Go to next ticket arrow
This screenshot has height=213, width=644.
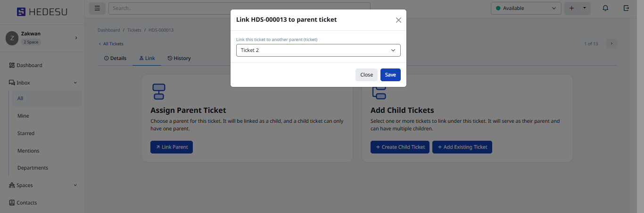(611, 43)
